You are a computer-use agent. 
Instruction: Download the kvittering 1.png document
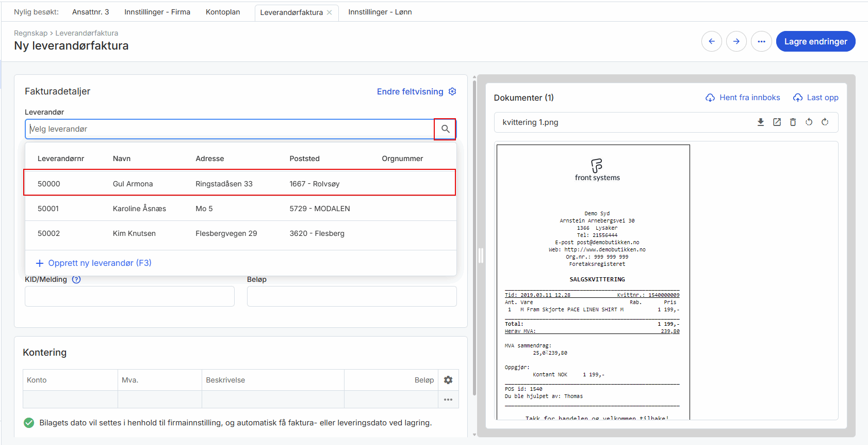(x=760, y=122)
